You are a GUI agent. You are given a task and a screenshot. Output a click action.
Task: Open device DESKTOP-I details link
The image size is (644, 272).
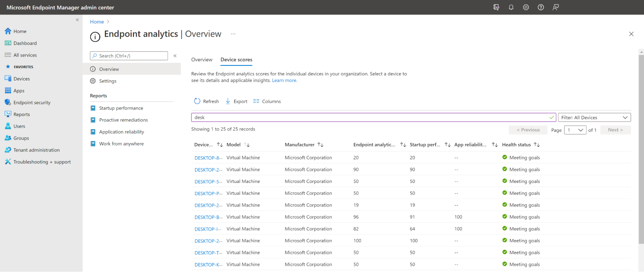coord(208,229)
